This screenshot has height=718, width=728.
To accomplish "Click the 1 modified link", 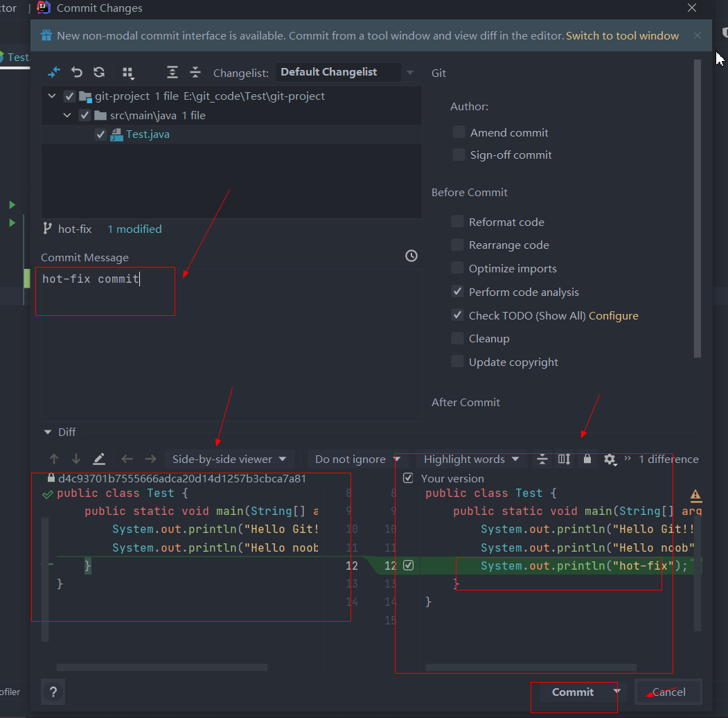I will [x=134, y=229].
